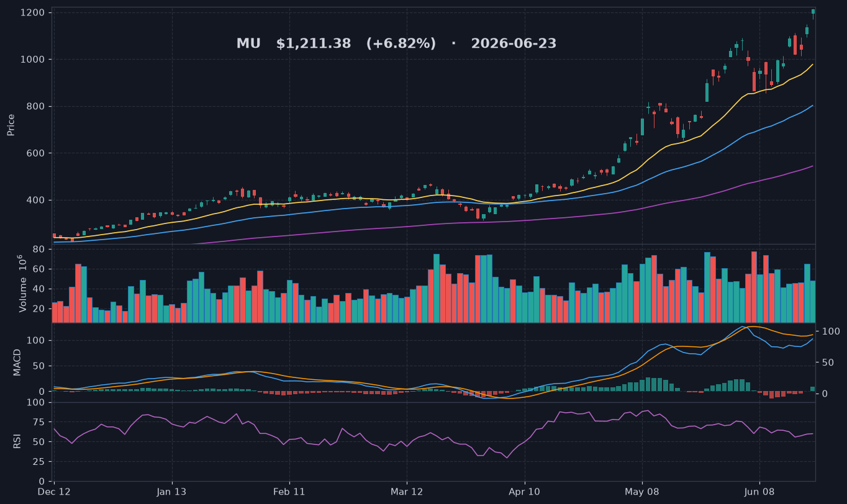Click the Price axis label
The image size is (847, 504).
click(x=11, y=125)
